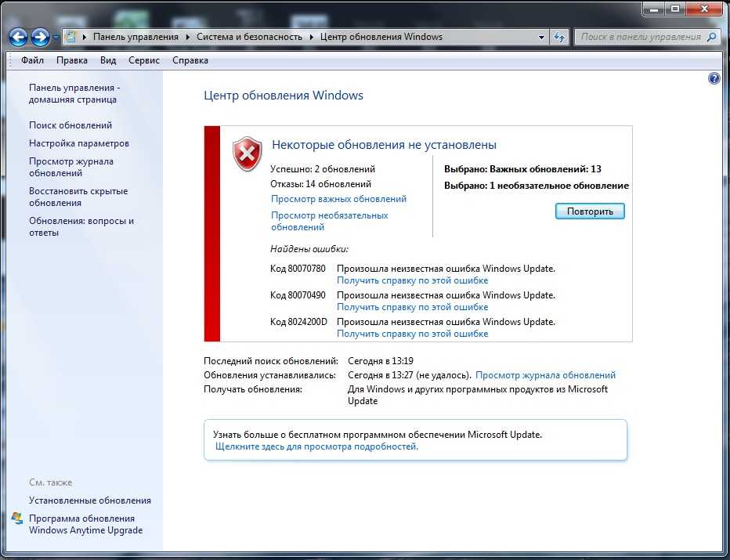Image resolution: width=730 pixels, height=560 pixels.
Task: Click Восстановить скрытые обновления link
Action: coord(78,197)
